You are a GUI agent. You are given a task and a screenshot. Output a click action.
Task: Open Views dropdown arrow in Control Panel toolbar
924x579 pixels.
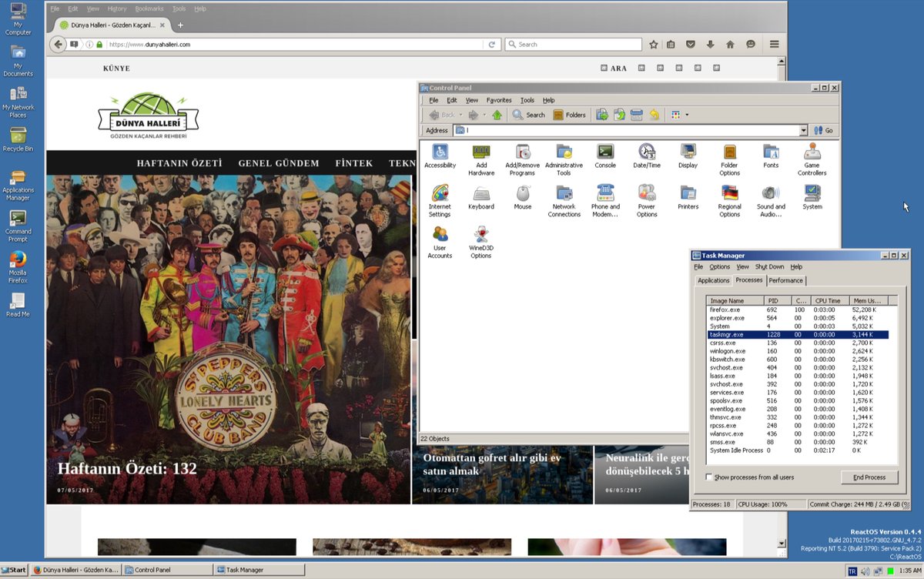tap(687, 115)
